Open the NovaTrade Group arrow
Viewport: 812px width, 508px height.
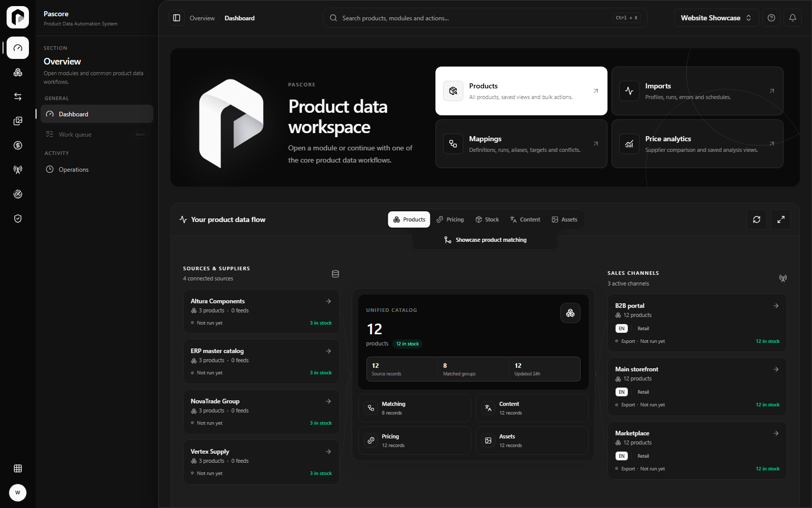click(328, 401)
